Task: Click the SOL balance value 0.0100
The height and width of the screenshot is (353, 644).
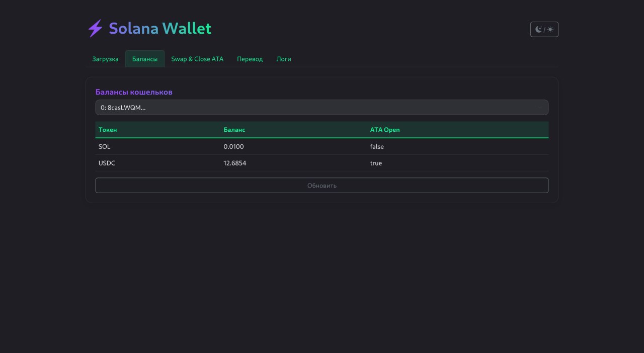Action: coord(233,147)
